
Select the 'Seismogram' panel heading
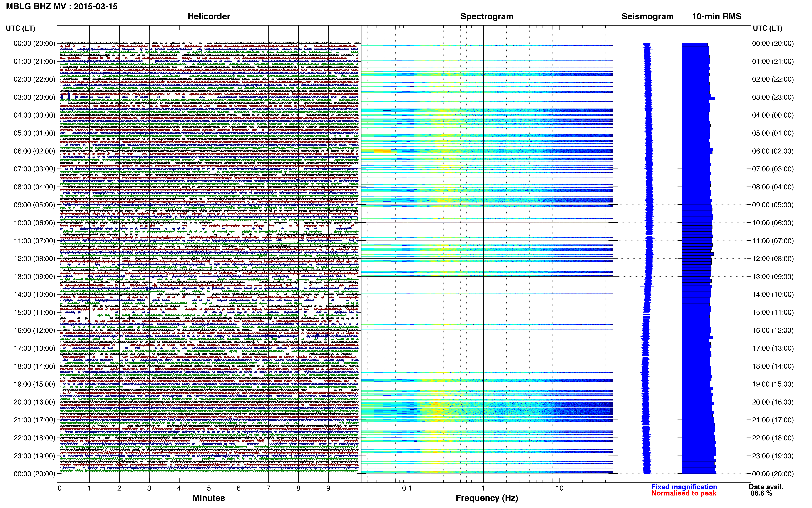click(x=648, y=16)
